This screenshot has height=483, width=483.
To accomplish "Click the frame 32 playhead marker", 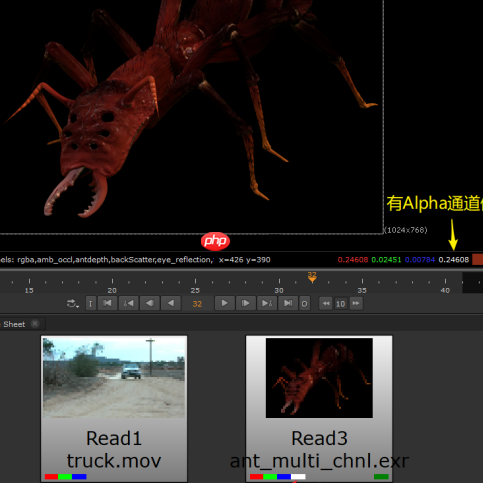I will 312,277.
